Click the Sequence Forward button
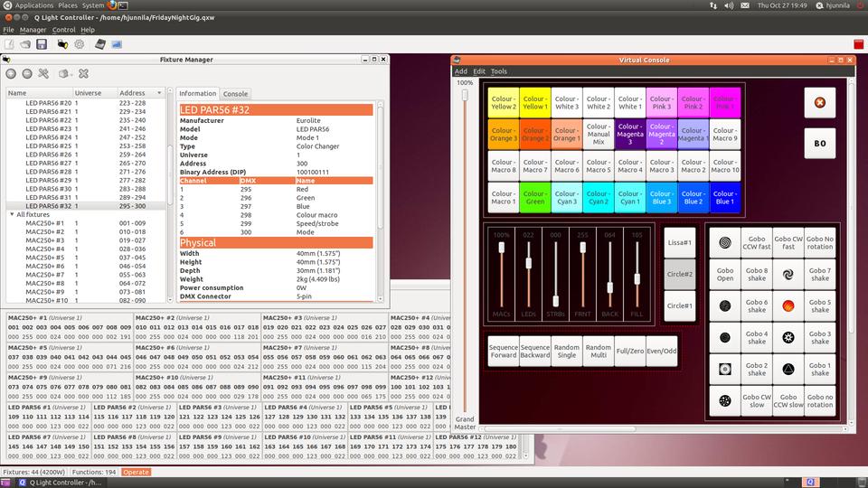Screen dimensions: 868x488 [x=504, y=351]
